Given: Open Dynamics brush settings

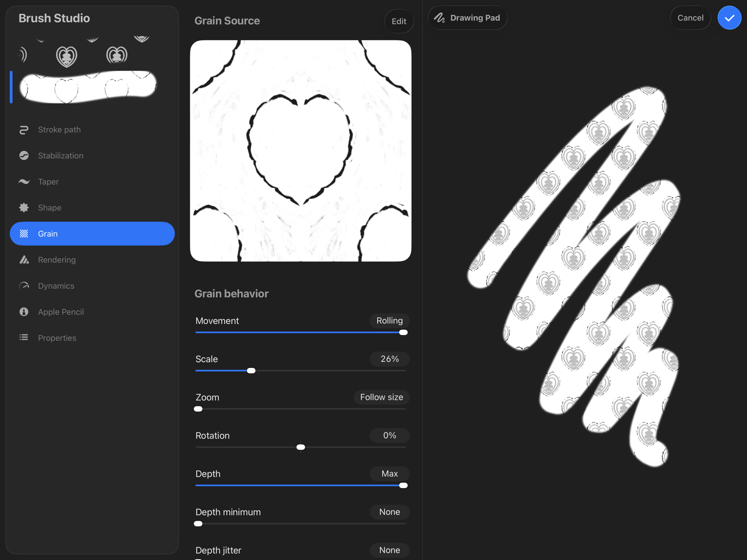Looking at the screenshot, I should click(92, 286).
